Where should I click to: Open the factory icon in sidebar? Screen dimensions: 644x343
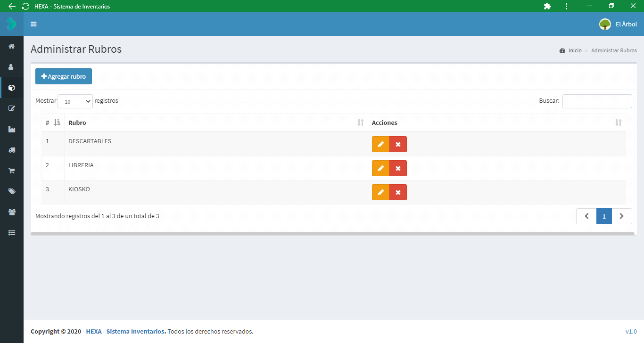(12, 129)
